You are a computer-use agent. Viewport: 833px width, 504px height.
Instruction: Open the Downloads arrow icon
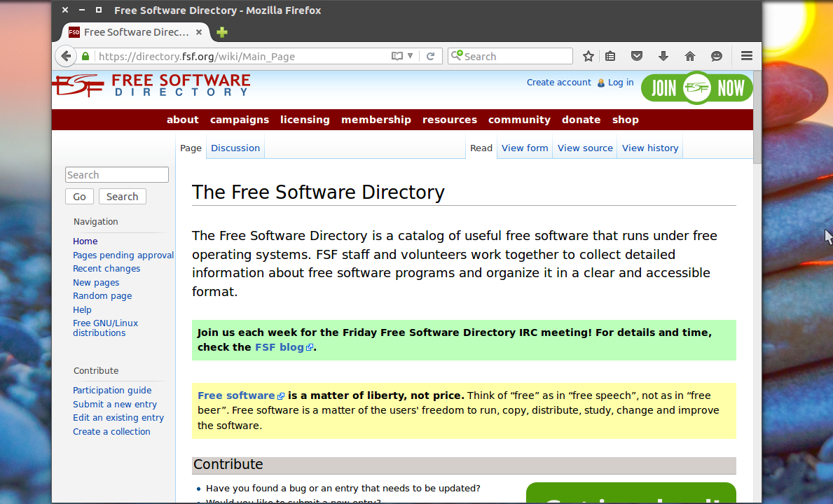point(663,56)
